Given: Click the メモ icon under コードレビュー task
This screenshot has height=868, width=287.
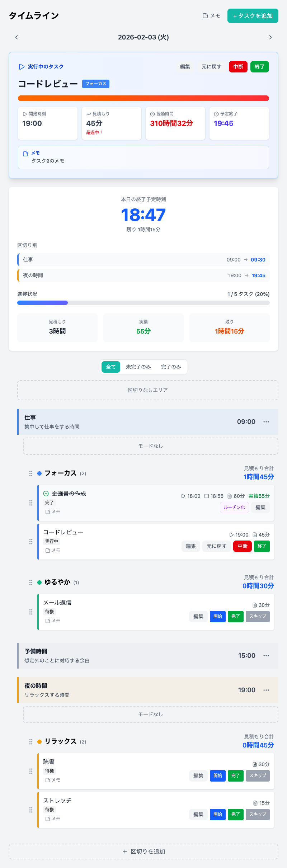Looking at the screenshot, I should 48,550.
